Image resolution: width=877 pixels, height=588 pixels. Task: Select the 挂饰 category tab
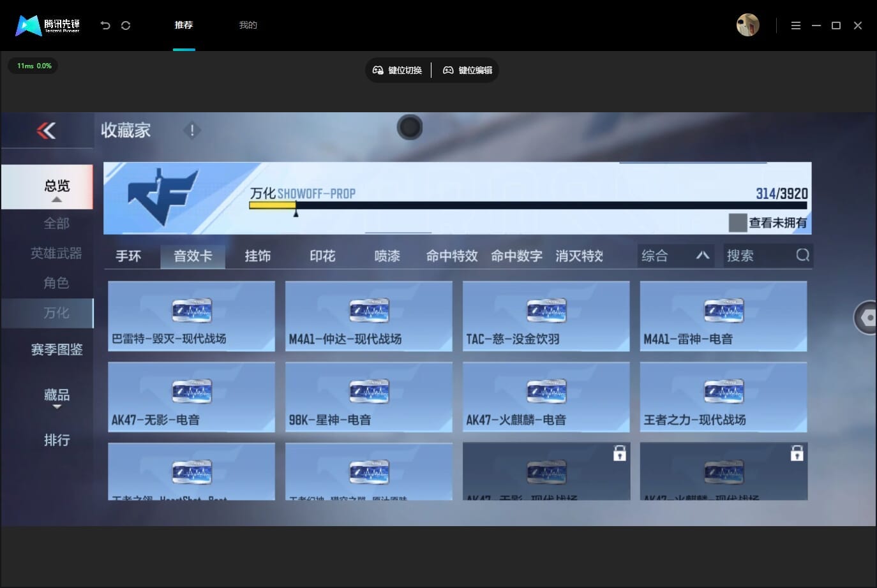click(x=258, y=256)
